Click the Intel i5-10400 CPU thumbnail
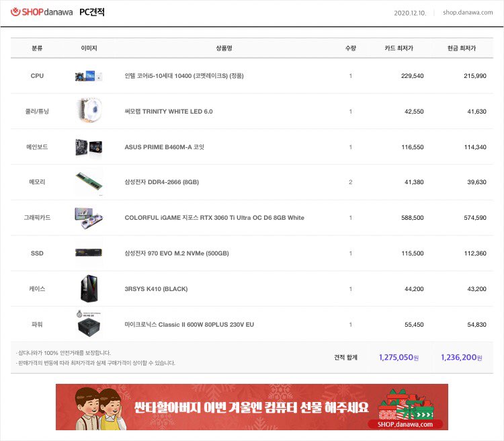This screenshot has width=504, height=441. pyautogui.click(x=89, y=76)
